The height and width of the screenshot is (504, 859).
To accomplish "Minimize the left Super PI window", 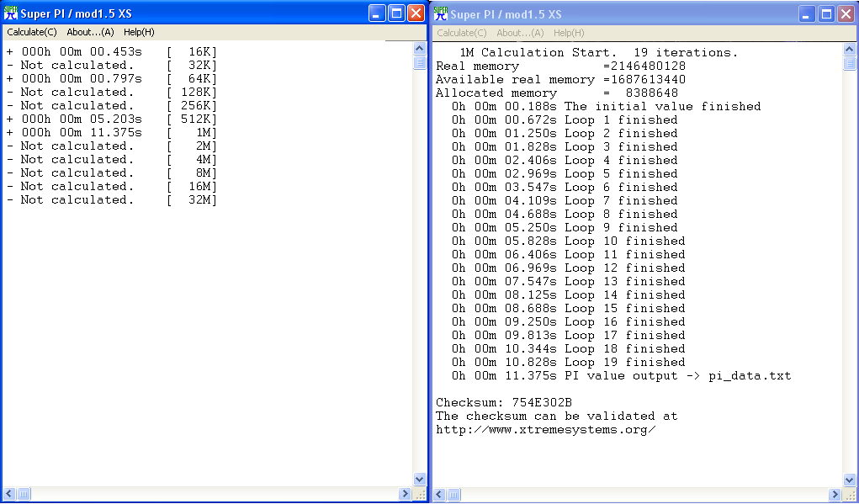I will pos(377,13).
